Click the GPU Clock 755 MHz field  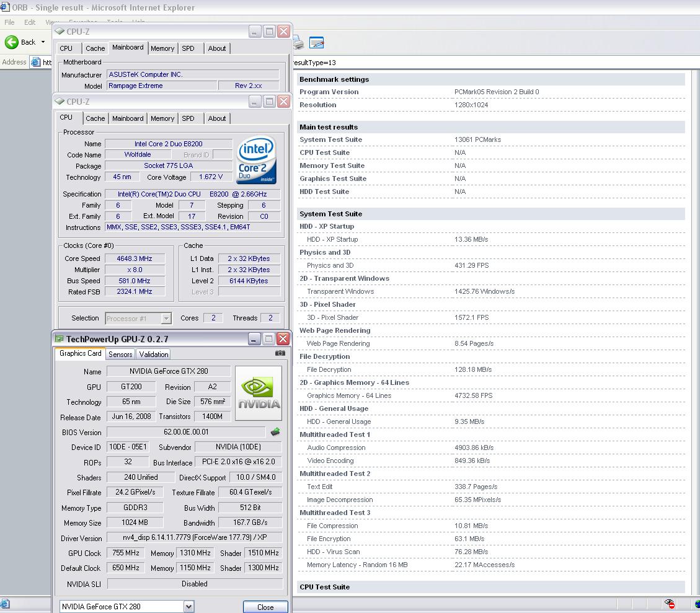[x=126, y=553]
